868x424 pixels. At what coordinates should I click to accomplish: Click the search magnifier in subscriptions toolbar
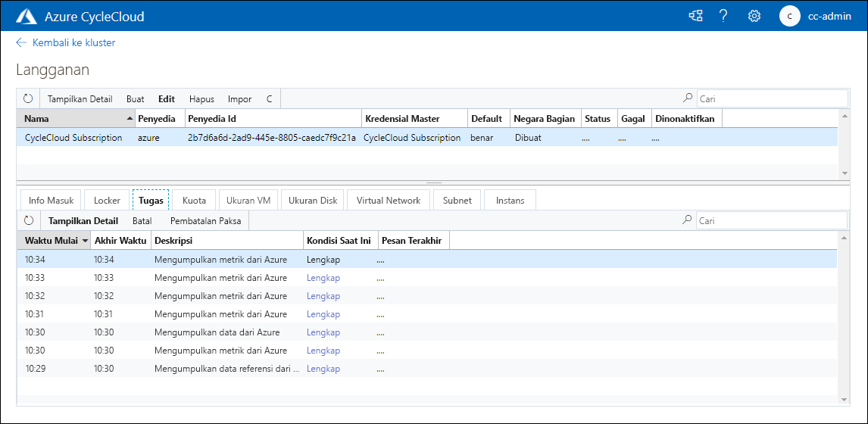click(688, 98)
